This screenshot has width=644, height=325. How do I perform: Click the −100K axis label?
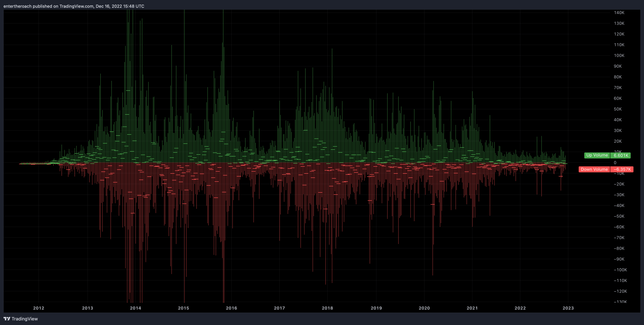[x=620, y=270]
